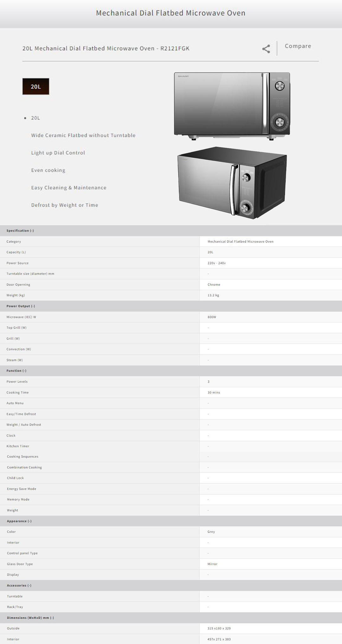Collapse the Power Output section
The height and width of the screenshot is (644, 342).
click(x=21, y=306)
